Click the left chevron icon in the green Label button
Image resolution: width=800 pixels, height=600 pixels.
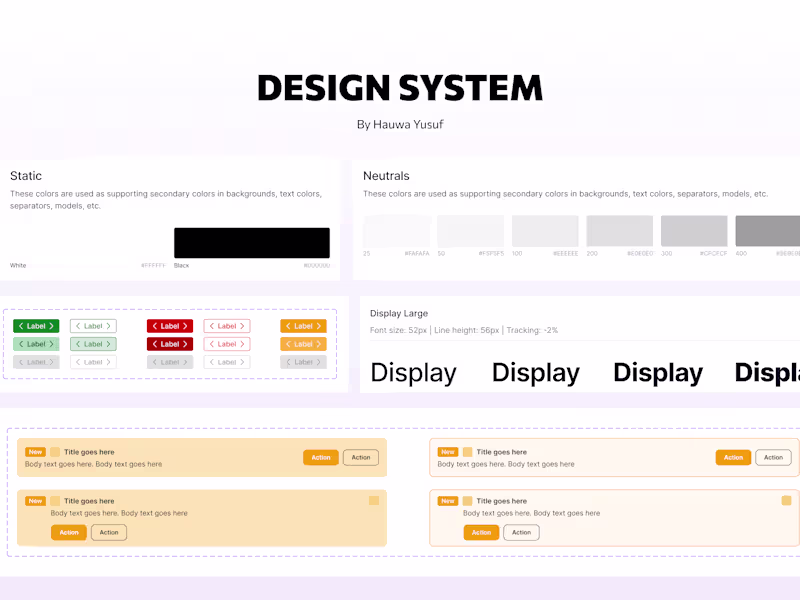point(20,326)
